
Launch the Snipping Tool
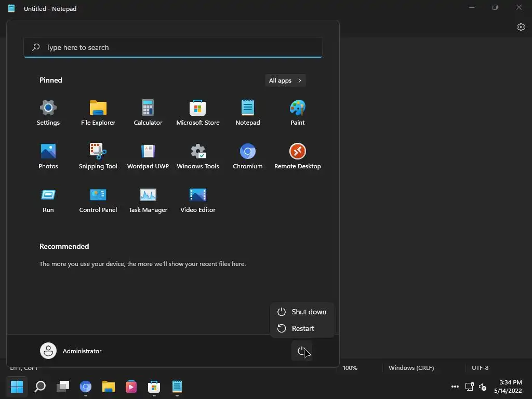pos(98,156)
